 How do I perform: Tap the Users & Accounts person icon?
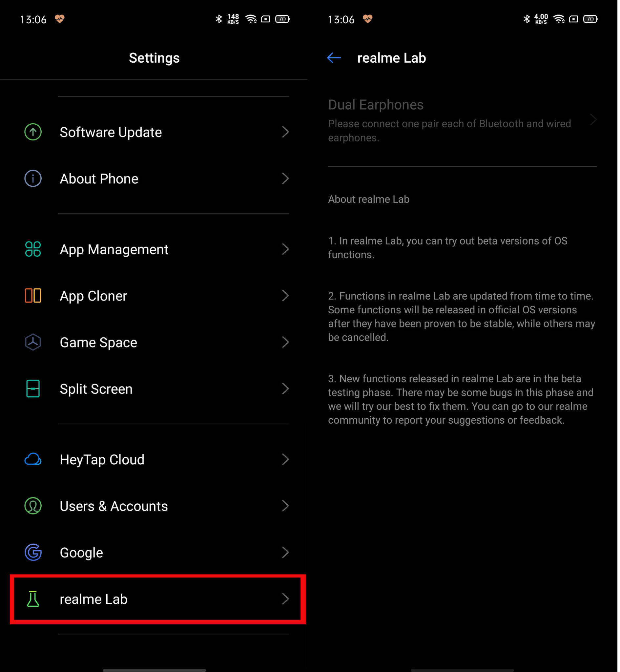[x=33, y=506]
